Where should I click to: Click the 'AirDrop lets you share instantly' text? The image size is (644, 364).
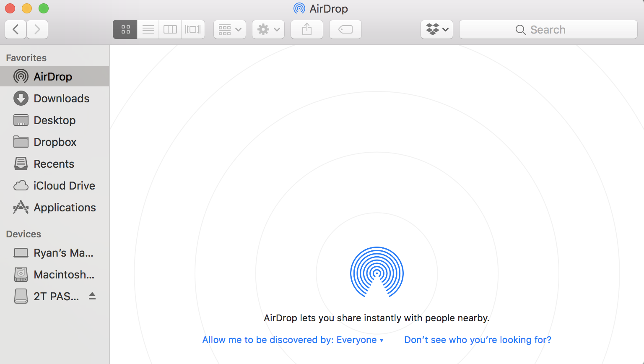pos(377,318)
